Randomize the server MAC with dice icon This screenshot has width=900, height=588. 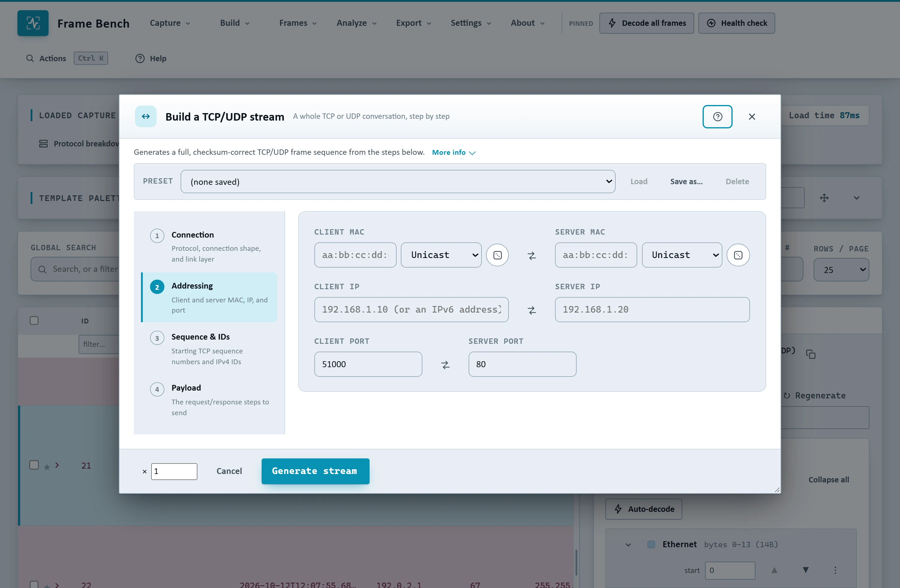click(738, 255)
